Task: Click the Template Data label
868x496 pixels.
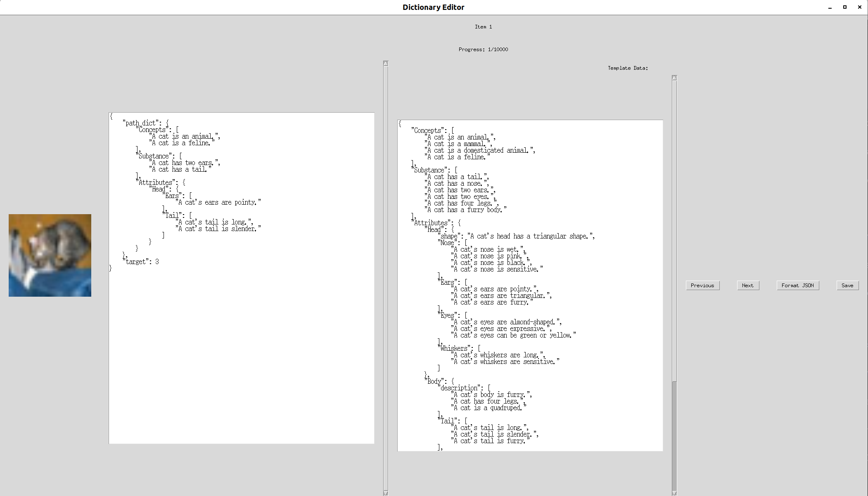Action: (627, 68)
